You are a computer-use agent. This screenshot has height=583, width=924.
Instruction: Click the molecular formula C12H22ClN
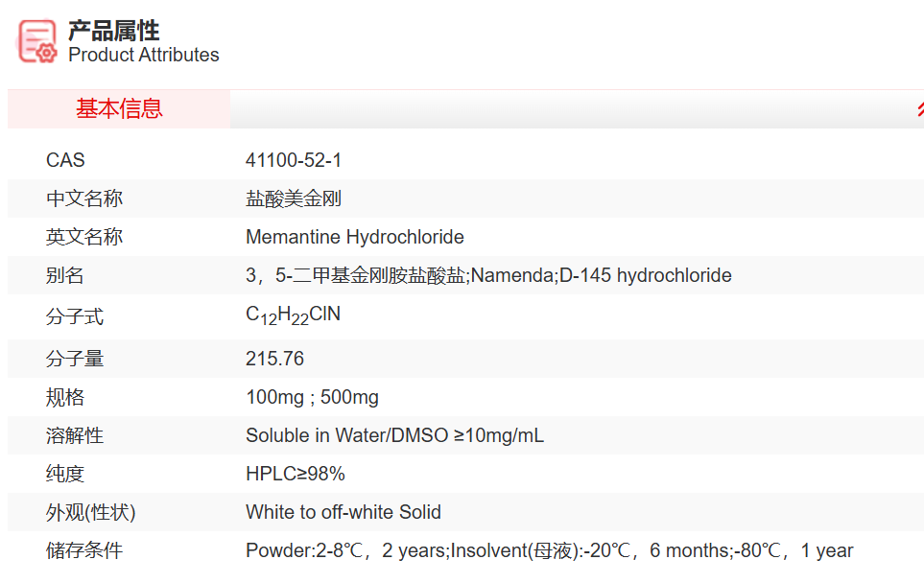click(293, 315)
